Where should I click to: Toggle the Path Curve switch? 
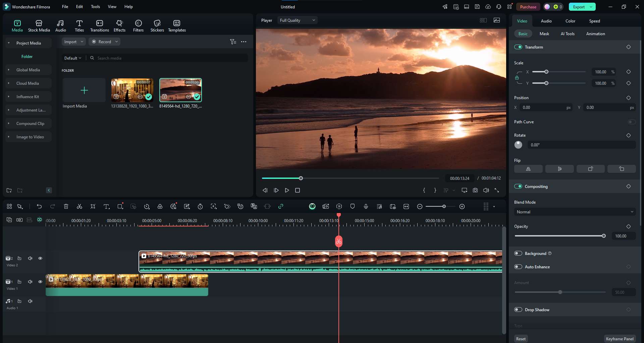tap(632, 122)
